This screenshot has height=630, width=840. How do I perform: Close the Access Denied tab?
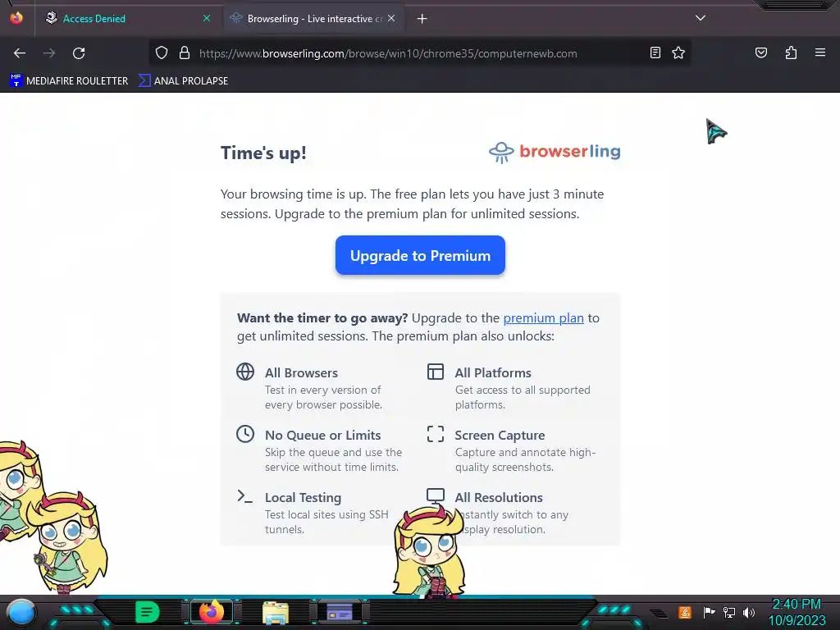[207, 18]
